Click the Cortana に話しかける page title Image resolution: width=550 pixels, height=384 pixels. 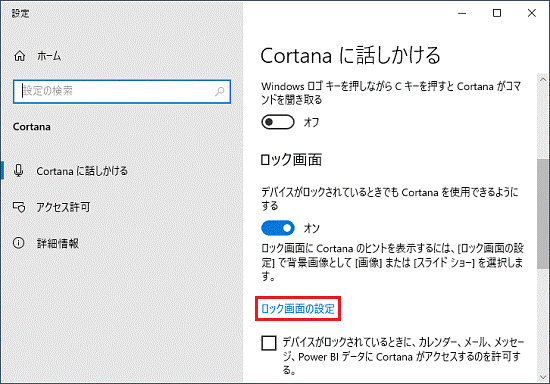tap(350, 55)
